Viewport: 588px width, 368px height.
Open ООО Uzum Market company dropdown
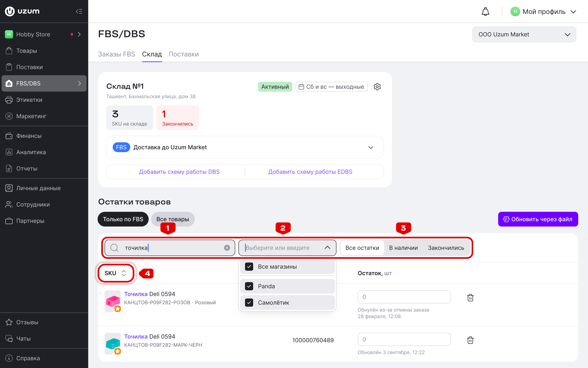click(524, 34)
